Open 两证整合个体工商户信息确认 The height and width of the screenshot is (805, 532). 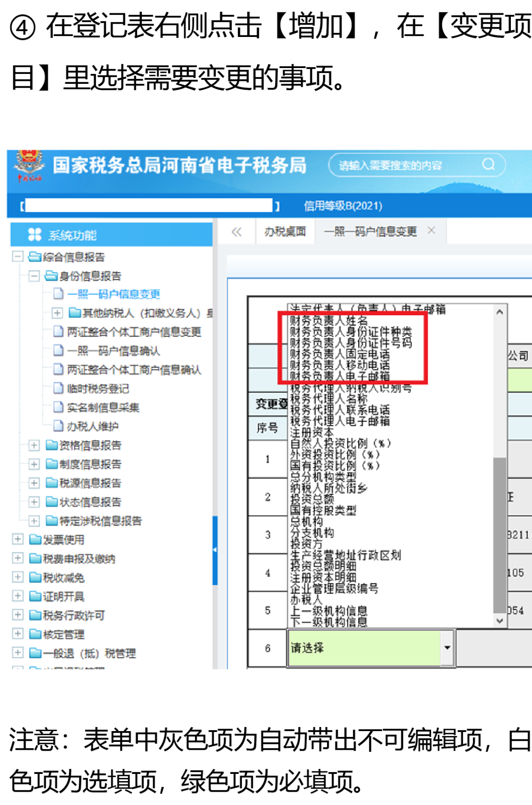(x=134, y=370)
